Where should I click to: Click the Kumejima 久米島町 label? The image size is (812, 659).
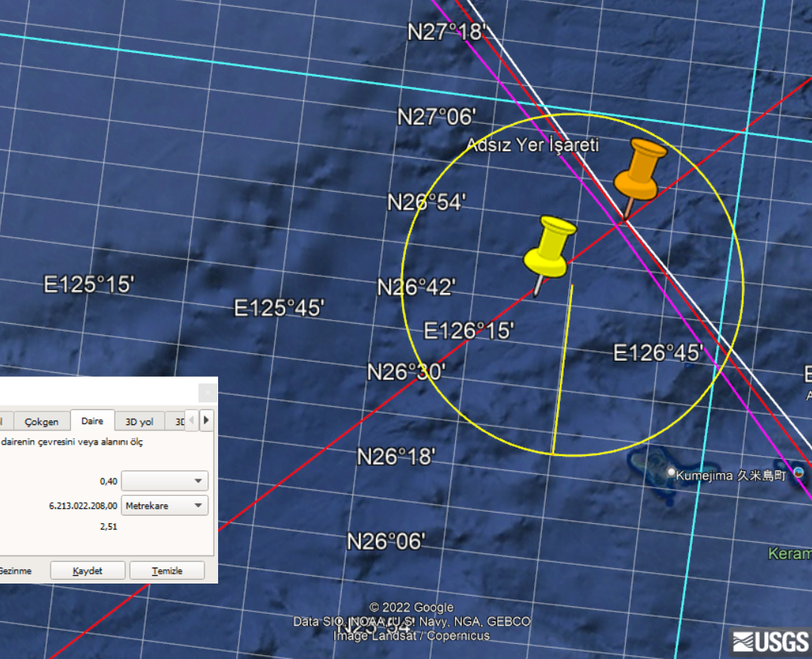[x=730, y=475]
